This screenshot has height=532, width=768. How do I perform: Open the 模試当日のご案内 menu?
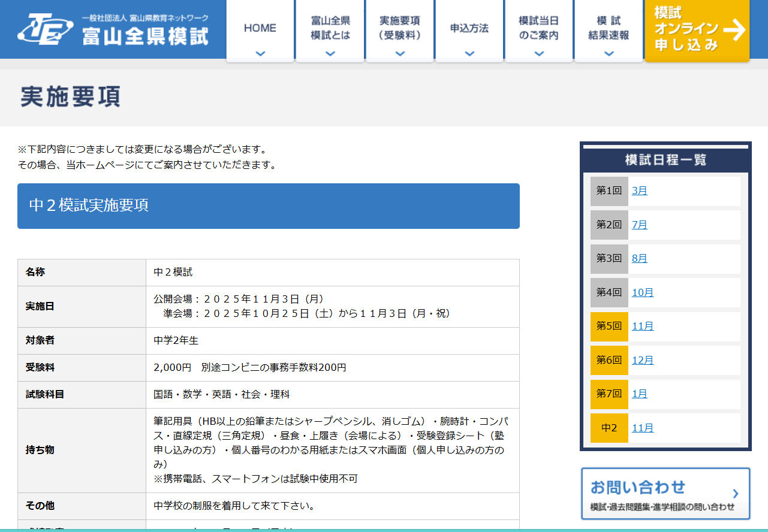coord(538,28)
